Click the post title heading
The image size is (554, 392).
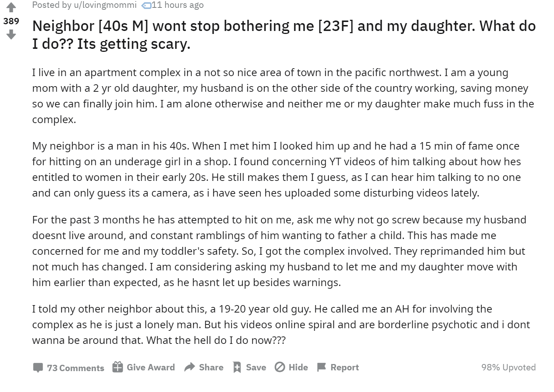(284, 35)
